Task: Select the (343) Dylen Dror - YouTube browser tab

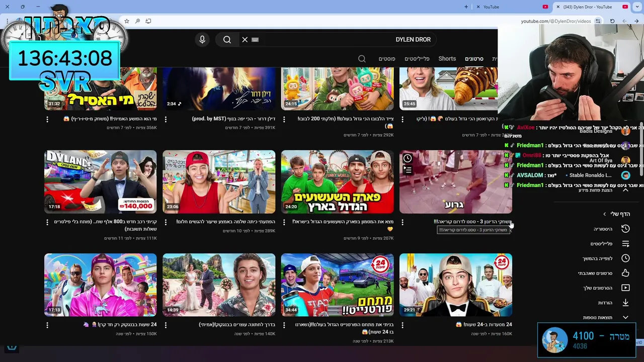Action: pyautogui.click(x=592, y=7)
